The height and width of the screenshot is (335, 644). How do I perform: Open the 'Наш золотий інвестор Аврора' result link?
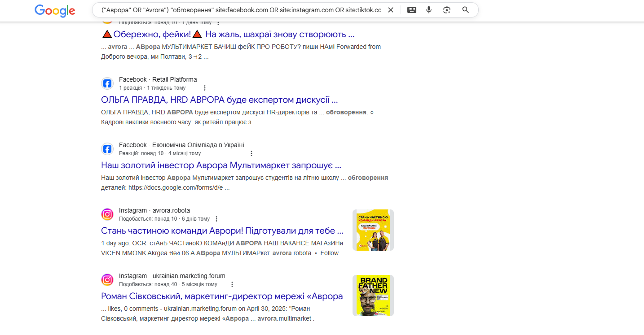pyautogui.click(x=221, y=165)
